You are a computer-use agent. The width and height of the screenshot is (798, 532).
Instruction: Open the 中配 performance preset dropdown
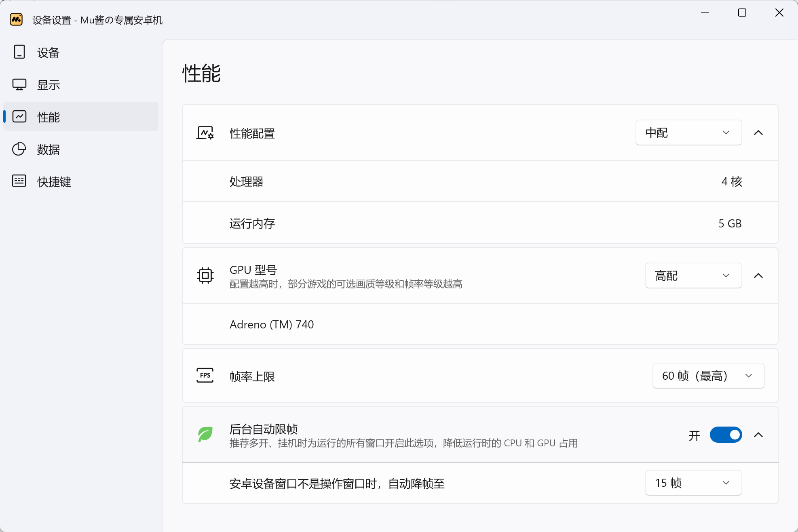[x=688, y=132]
